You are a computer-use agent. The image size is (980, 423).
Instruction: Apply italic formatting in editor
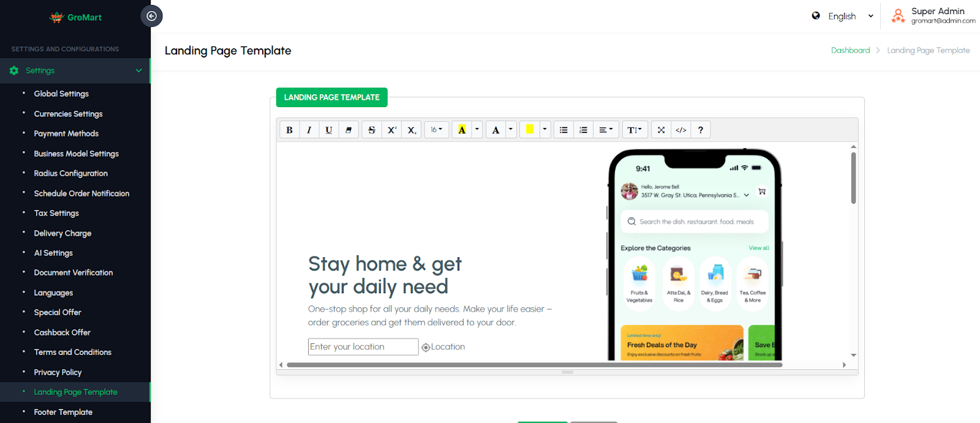(x=309, y=130)
